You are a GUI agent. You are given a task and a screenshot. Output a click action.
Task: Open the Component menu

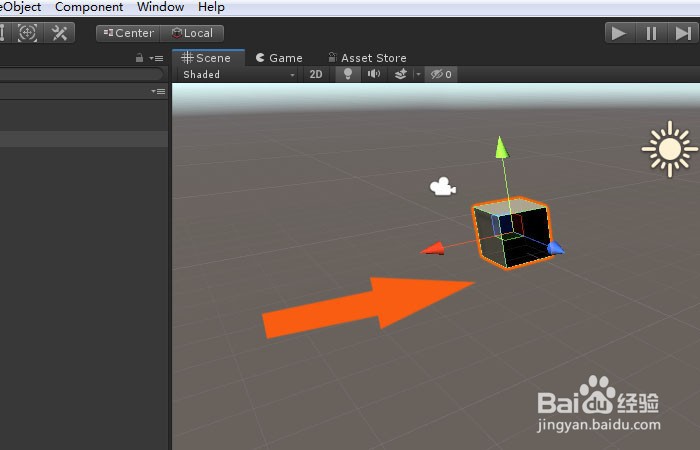click(x=89, y=7)
